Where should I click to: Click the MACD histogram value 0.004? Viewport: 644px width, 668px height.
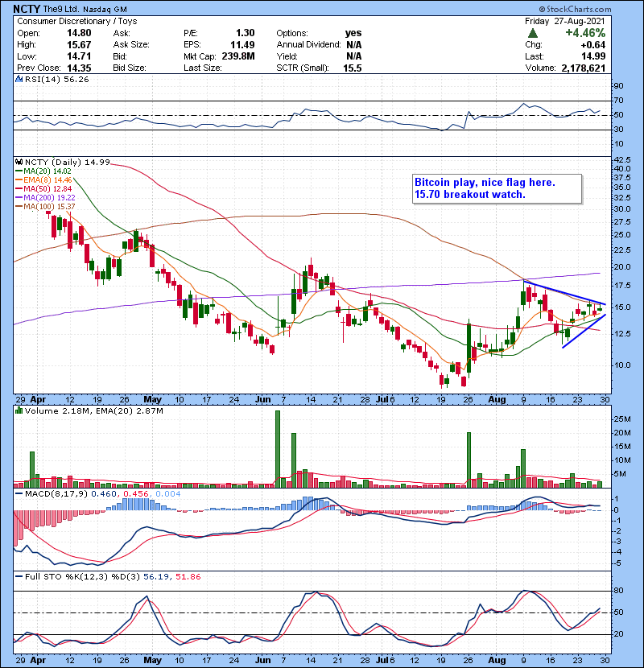[168, 494]
